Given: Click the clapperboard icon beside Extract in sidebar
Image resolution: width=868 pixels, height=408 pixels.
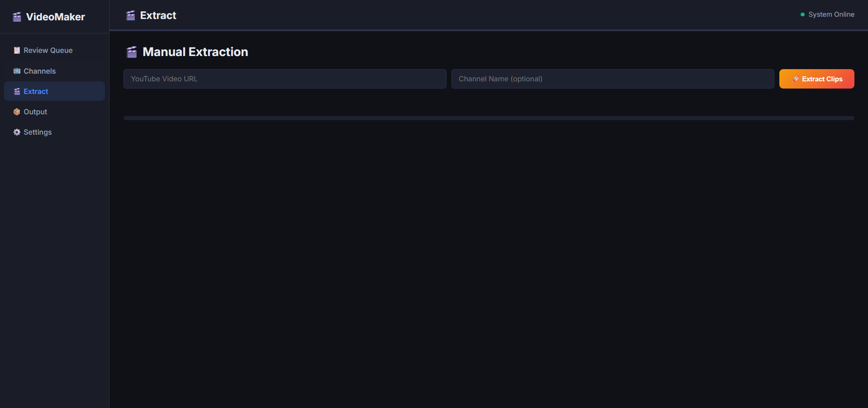Looking at the screenshot, I should (x=16, y=91).
